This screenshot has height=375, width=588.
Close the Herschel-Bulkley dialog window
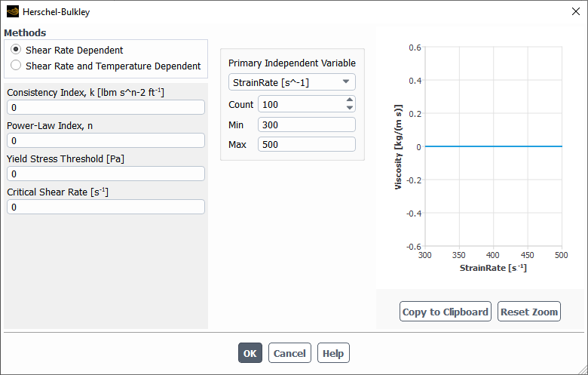pyautogui.click(x=576, y=12)
